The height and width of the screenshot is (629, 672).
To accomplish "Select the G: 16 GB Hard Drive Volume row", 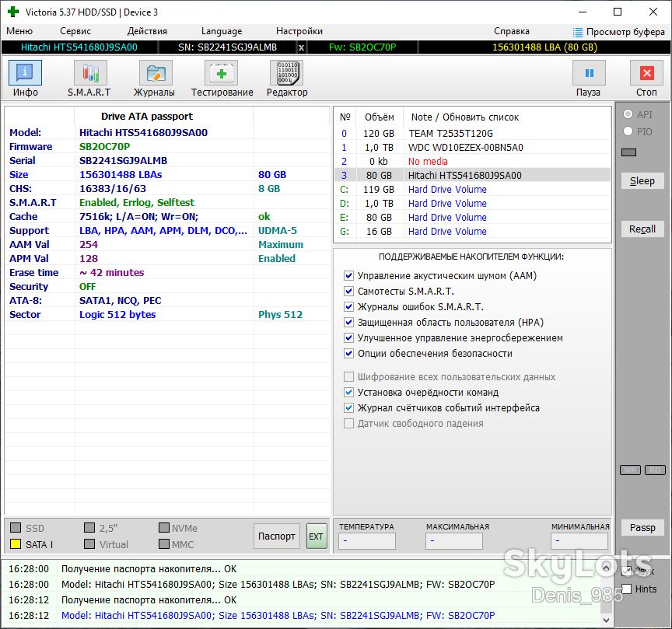I will coord(472,232).
